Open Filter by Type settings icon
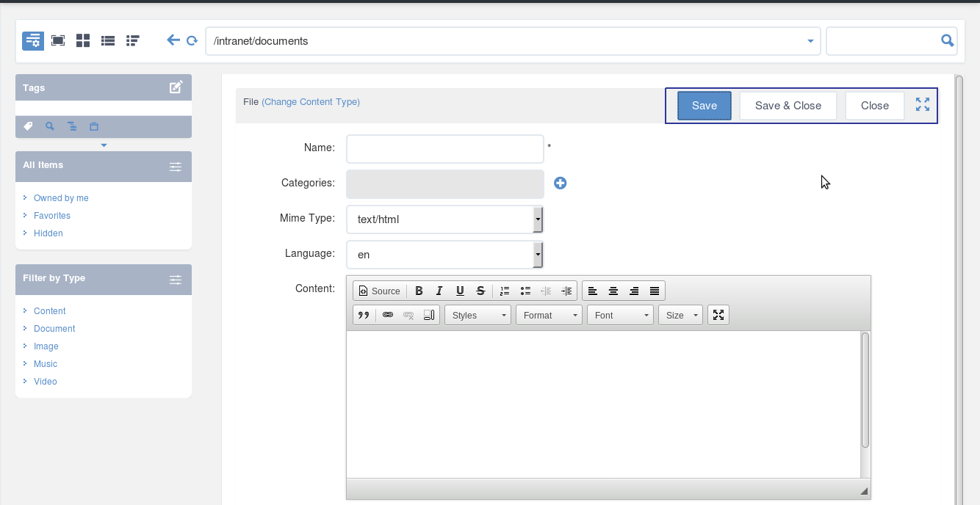 pyautogui.click(x=176, y=280)
